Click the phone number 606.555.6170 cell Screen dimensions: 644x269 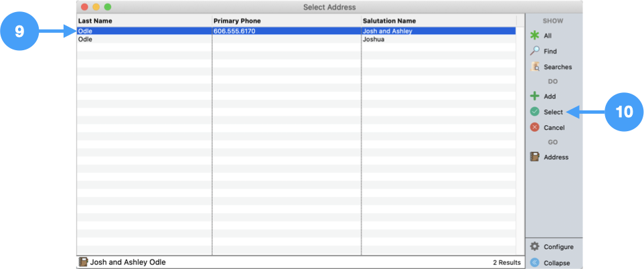[234, 31]
